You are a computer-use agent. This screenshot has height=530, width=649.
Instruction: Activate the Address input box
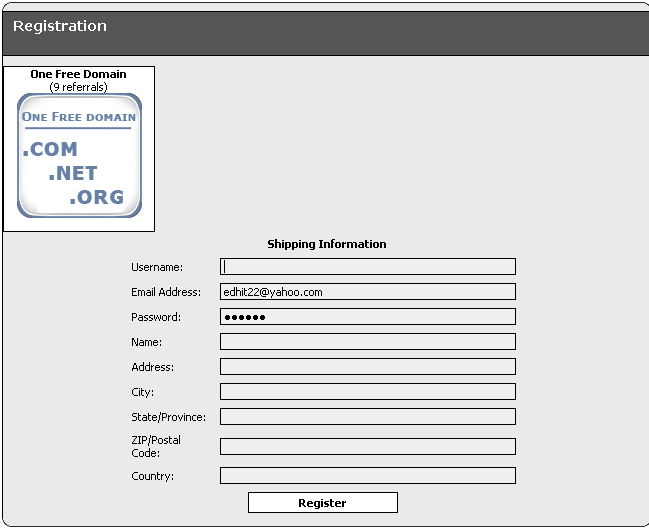coord(368,367)
